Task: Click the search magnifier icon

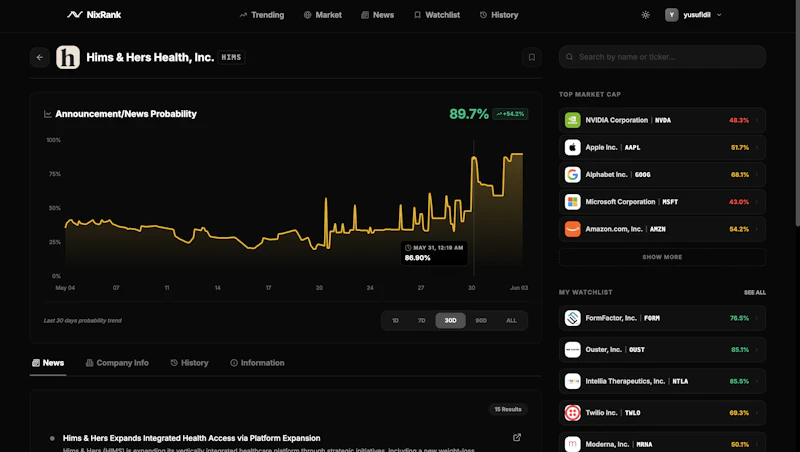Action: click(x=569, y=57)
